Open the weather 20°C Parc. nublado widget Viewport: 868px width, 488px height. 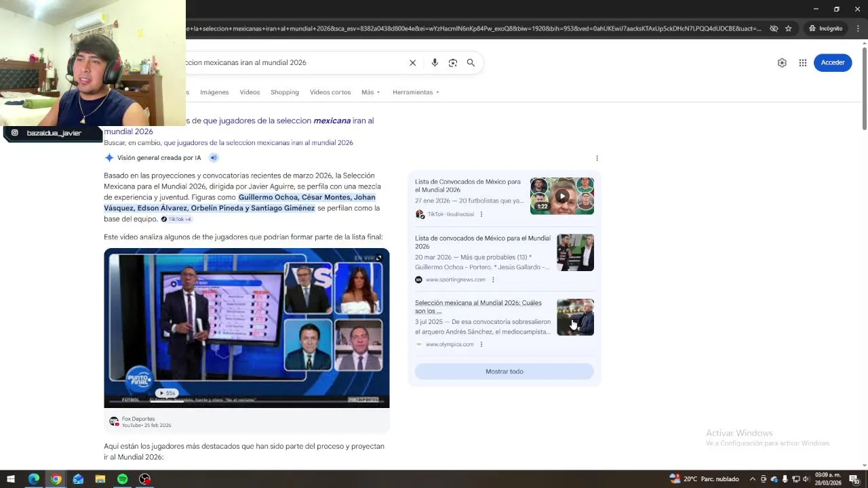[704, 479]
